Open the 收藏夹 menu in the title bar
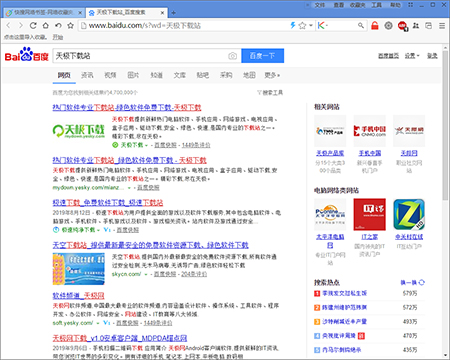The image size is (450, 360). point(357,5)
